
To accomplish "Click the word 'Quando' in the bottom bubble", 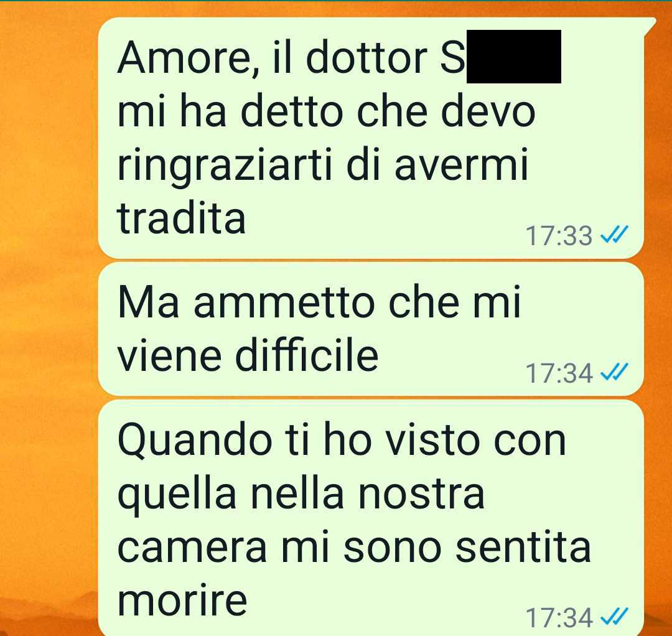I will point(195,441).
